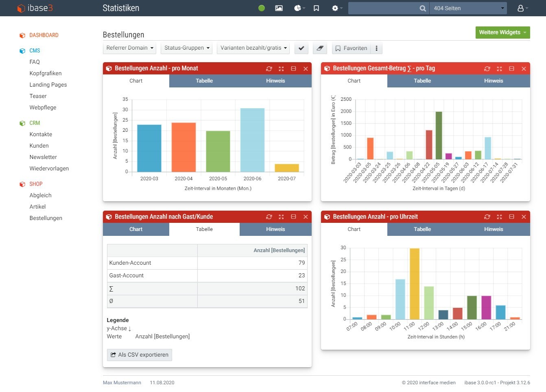The width and height of the screenshot is (546, 392).
Task: Collapse the Bestellungen Anzahl pro Uhrzeit widget
Action: pos(511,217)
